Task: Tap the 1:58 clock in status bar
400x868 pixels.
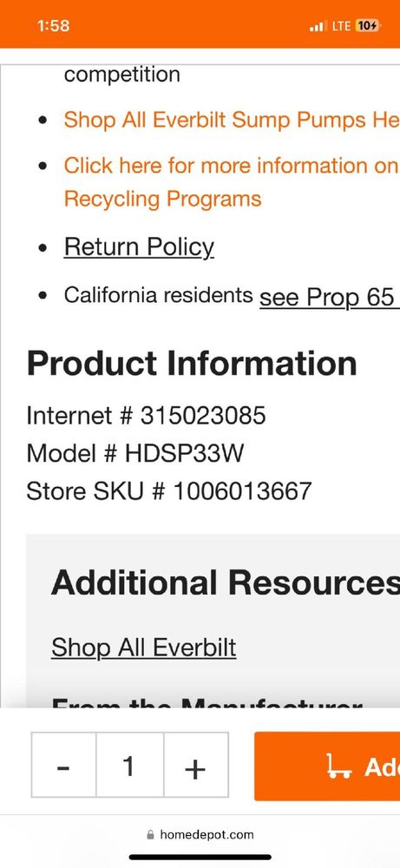Action: [54, 25]
